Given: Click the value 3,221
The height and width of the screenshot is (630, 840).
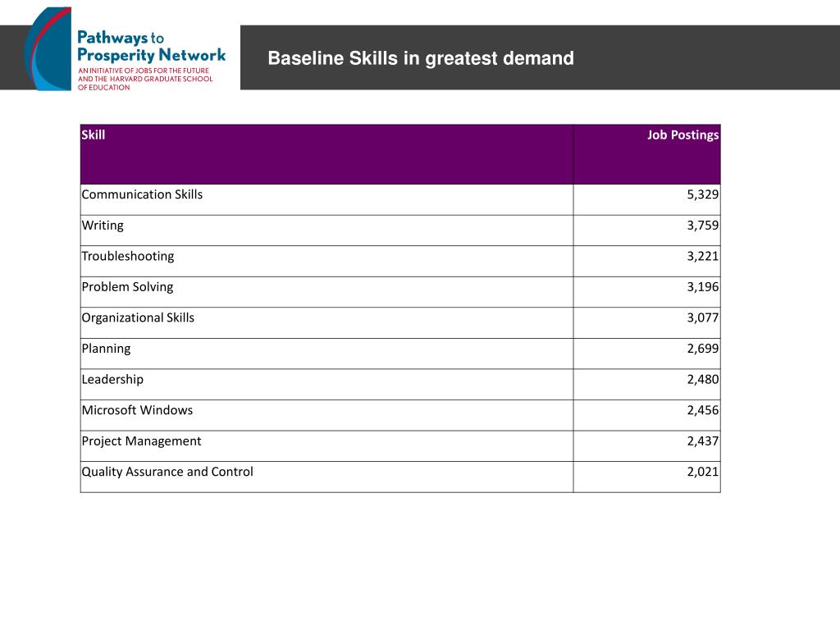Looking at the screenshot, I should [x=703, y=256].
